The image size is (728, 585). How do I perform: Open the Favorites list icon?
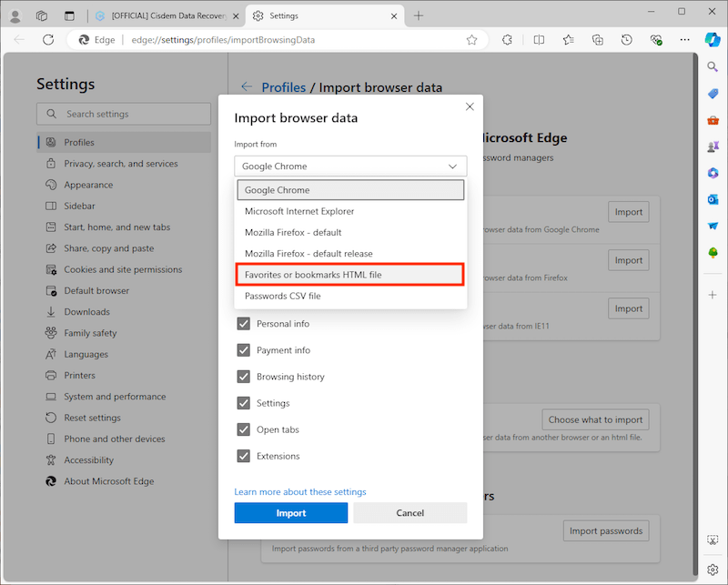coord(569,40)
